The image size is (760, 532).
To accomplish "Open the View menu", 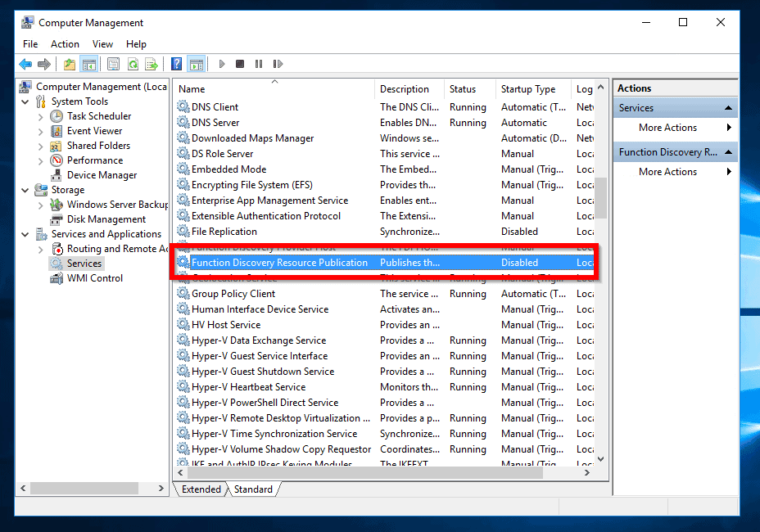I will click(x=102, y=44).
